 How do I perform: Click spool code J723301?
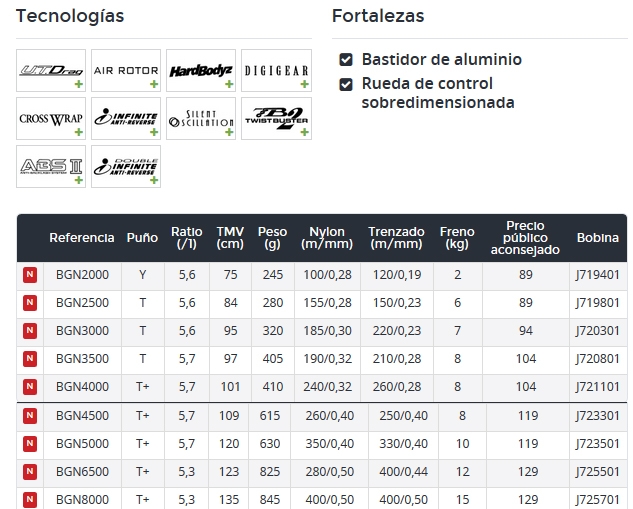[598, 416]
